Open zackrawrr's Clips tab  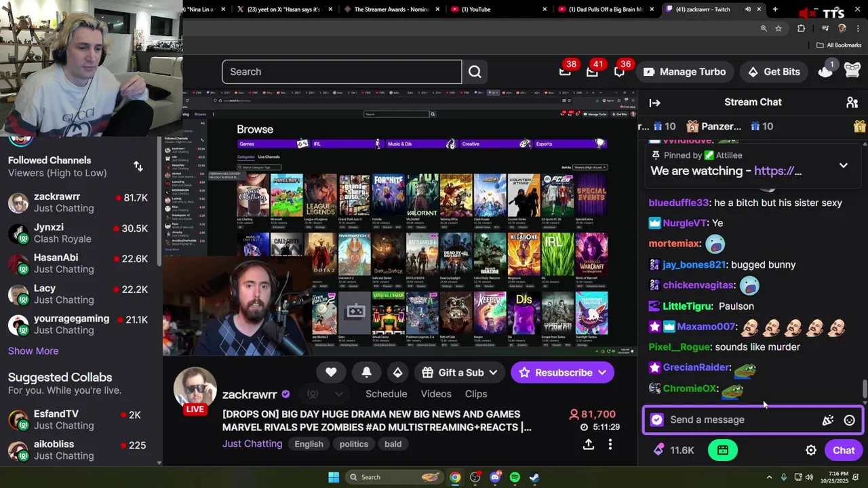click(x=476, y=394)
